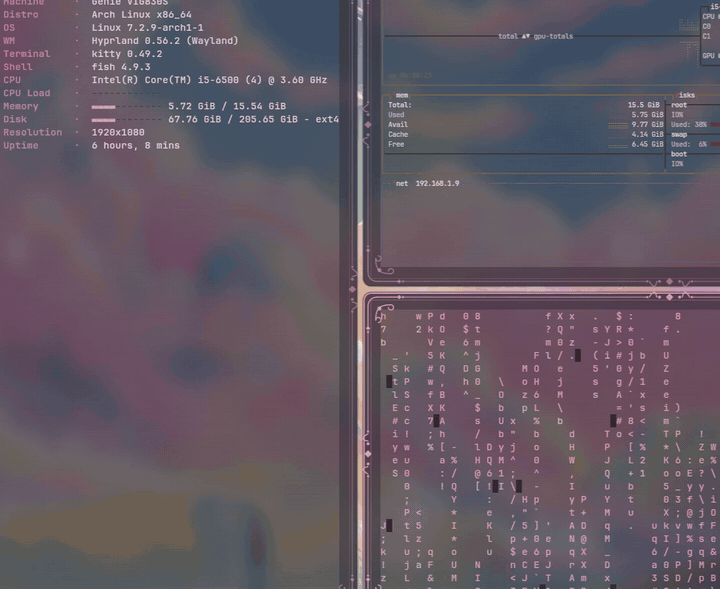Click the 'boot' disk entry

pyautogui.click(x=679, y=154)
